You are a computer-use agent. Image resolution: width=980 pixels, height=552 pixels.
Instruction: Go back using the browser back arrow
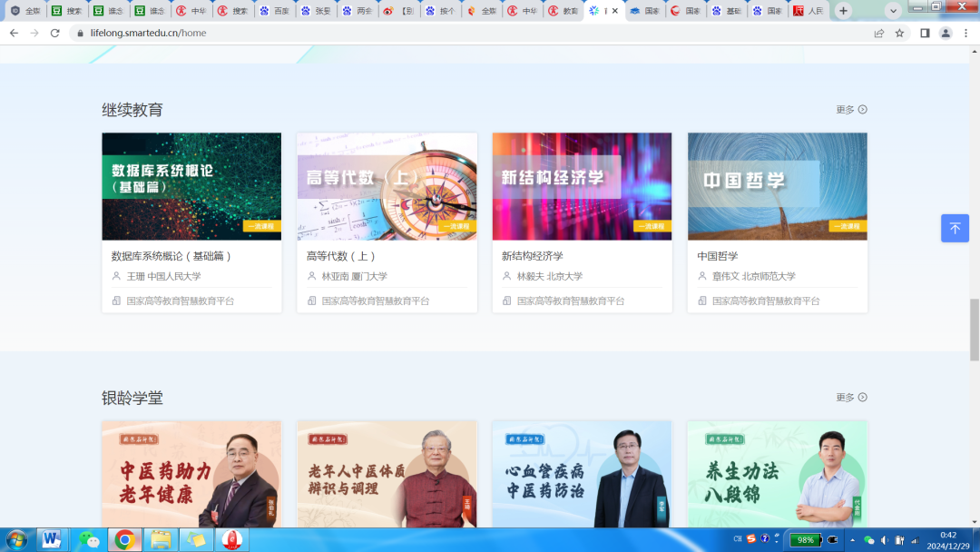coord(14,33)
